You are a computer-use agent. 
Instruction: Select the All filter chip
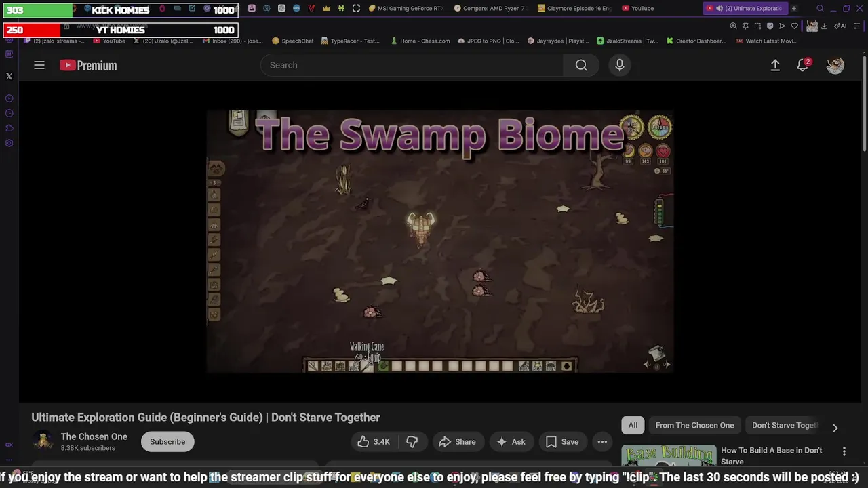pyautogui.click(x=633, y=425)
